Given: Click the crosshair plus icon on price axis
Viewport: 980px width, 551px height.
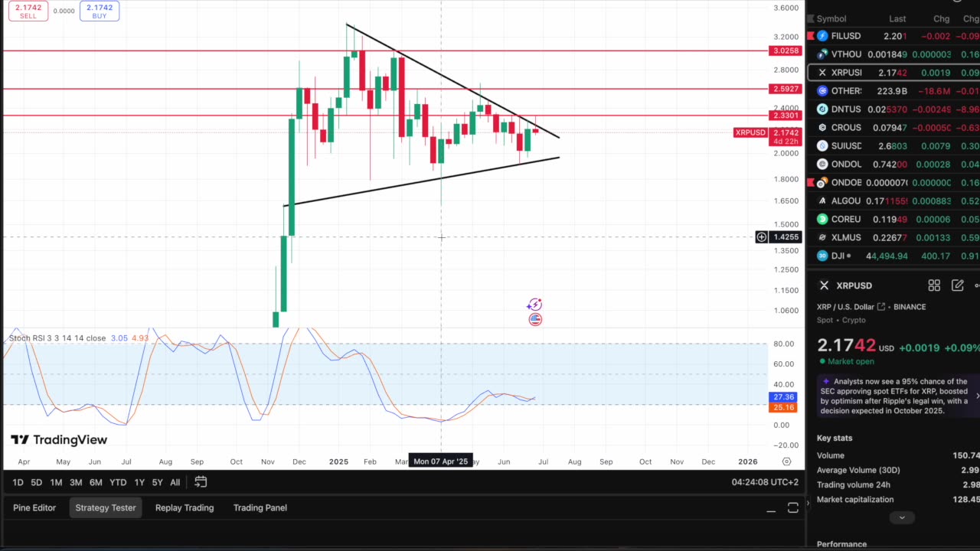Looking at the screenshot, I should point(762,237).
